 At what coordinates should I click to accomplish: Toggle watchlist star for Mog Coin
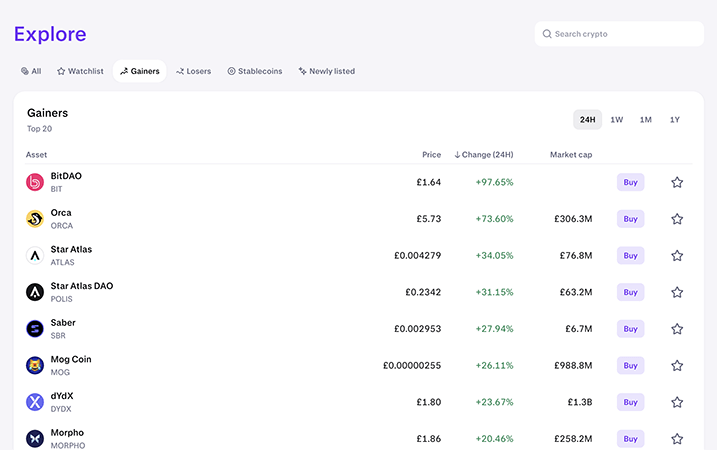click(677, 365)
